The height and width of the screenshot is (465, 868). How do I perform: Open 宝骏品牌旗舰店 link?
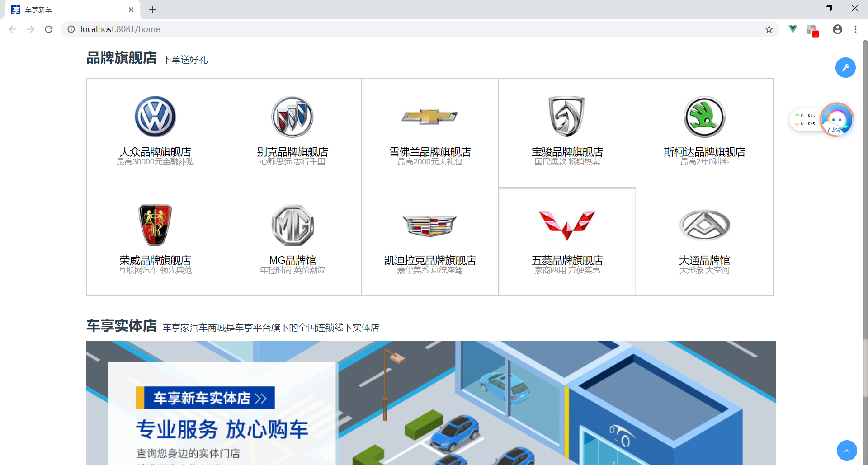(x=567, y=152)
